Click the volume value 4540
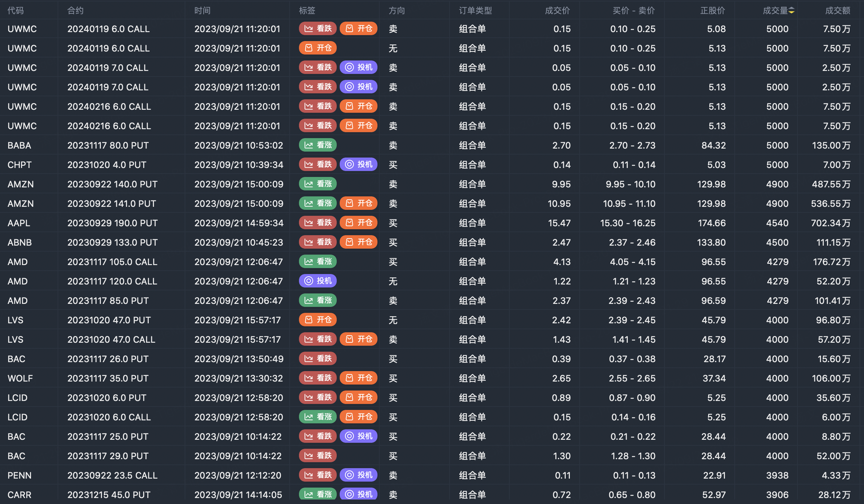Screen dimensions: 864x504 tap(777, 223)
